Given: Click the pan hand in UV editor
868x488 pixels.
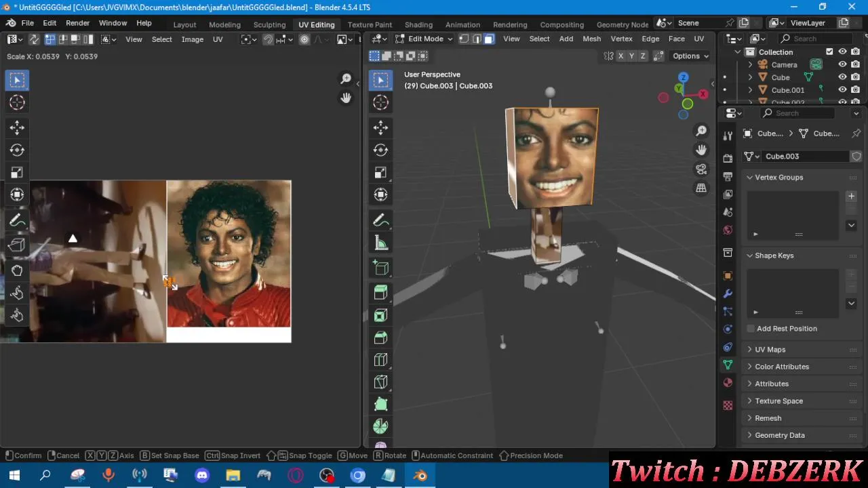Looking at the screenshot, I should (x=346, y=98).
